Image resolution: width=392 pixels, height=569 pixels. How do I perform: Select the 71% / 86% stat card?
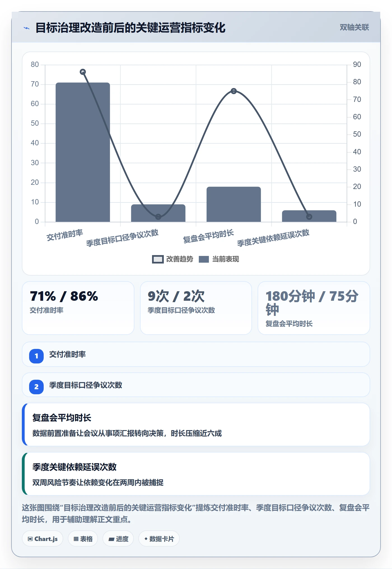(78, 308)
